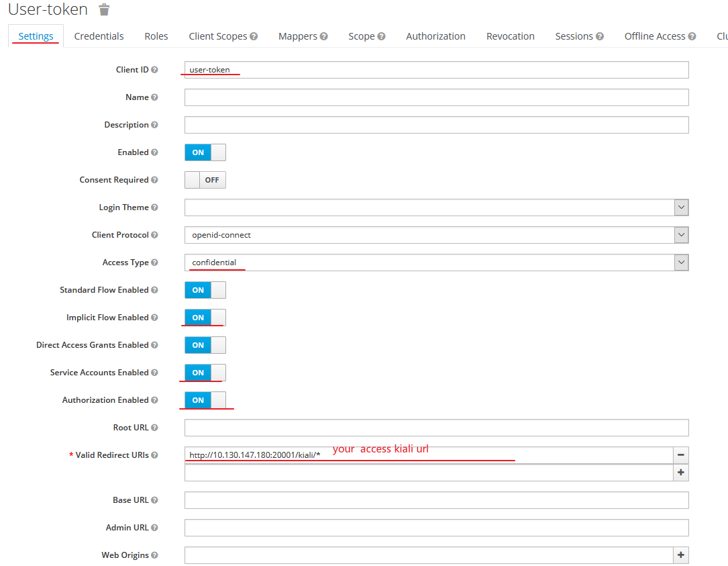
Task: Show help tooltip for Standard Flow Enabled
Action: 154,290
